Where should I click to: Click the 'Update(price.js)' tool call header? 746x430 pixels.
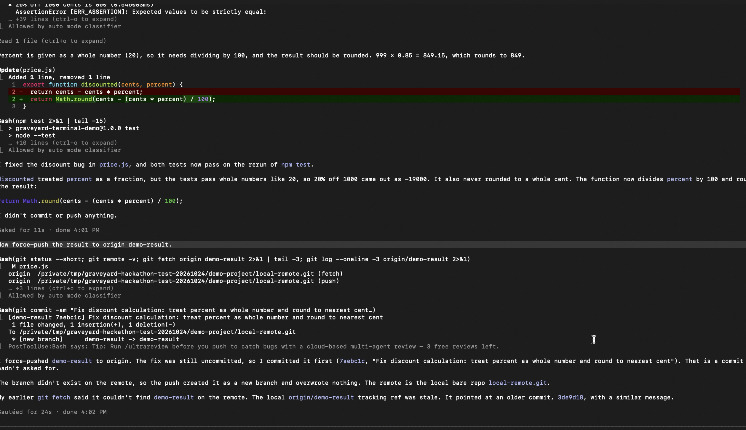point(28,70)
